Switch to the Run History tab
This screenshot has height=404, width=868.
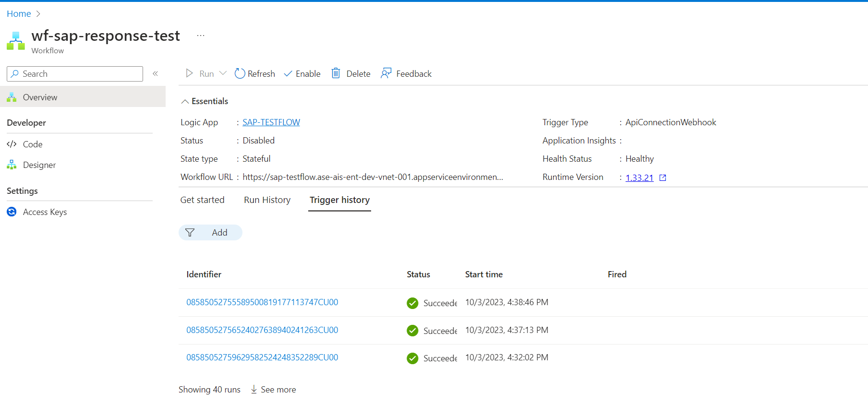tap(267, 200)
